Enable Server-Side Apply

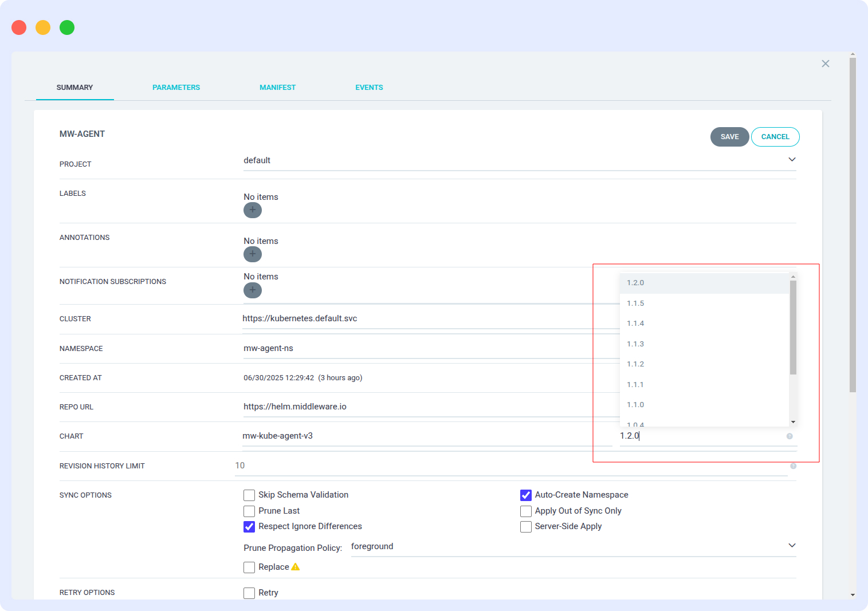click(x=525, y=526)
